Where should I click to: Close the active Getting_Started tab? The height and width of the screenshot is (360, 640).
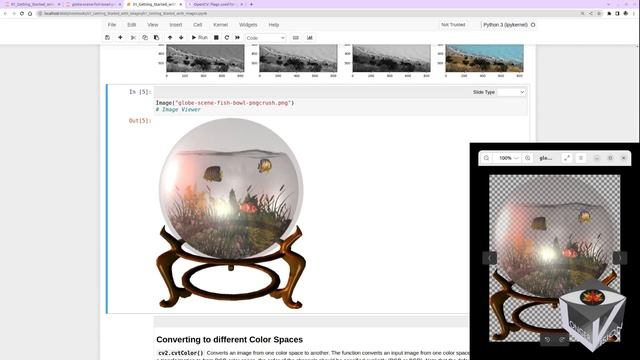[x=181, y=4]
